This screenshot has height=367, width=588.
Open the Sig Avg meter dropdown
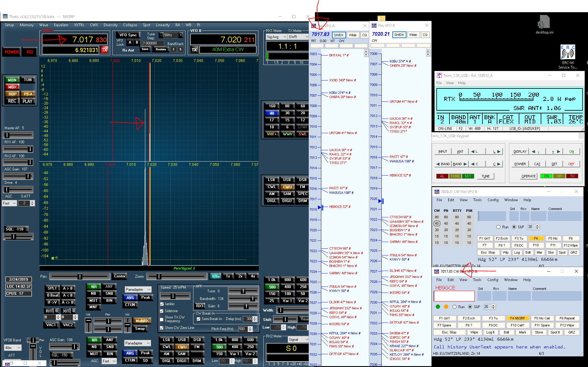(x=276, y=37)
